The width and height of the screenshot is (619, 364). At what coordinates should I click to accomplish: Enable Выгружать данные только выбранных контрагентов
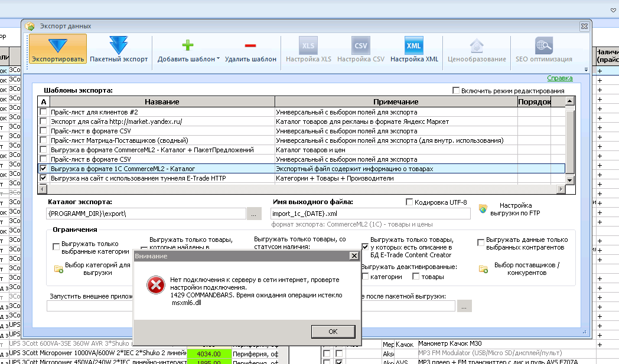pyautogui.click(x=481, y=242)
